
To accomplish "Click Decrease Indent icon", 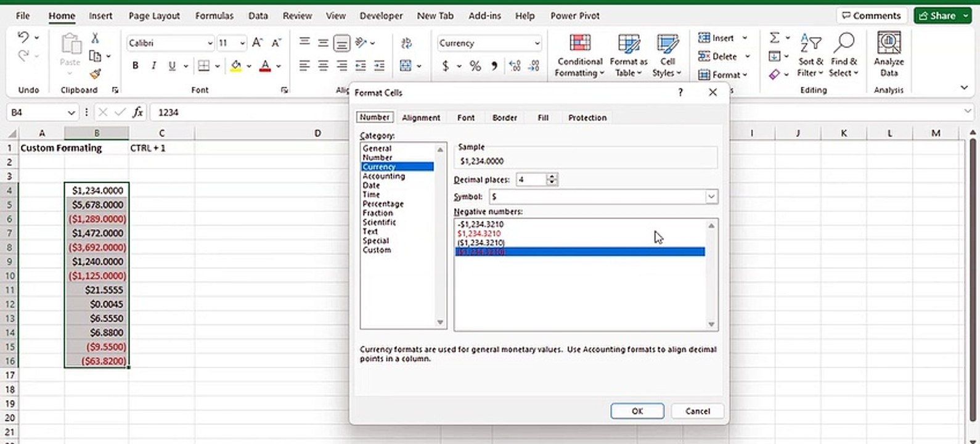I will coord(361,65).
